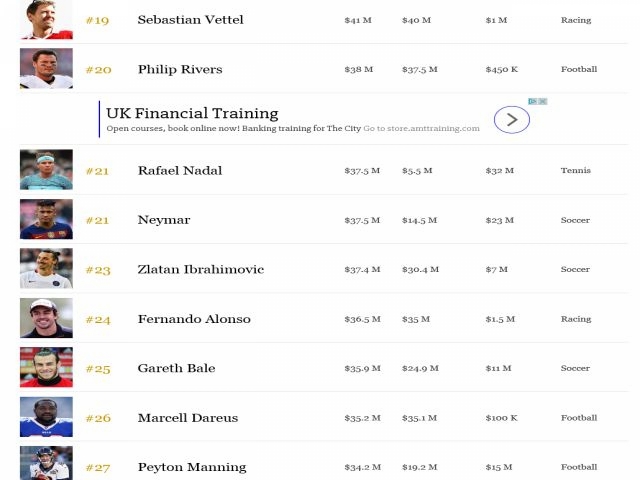Open the Gareth Bale name link
The width and height of the screenshot is (640, 480).
coord(177,368)
